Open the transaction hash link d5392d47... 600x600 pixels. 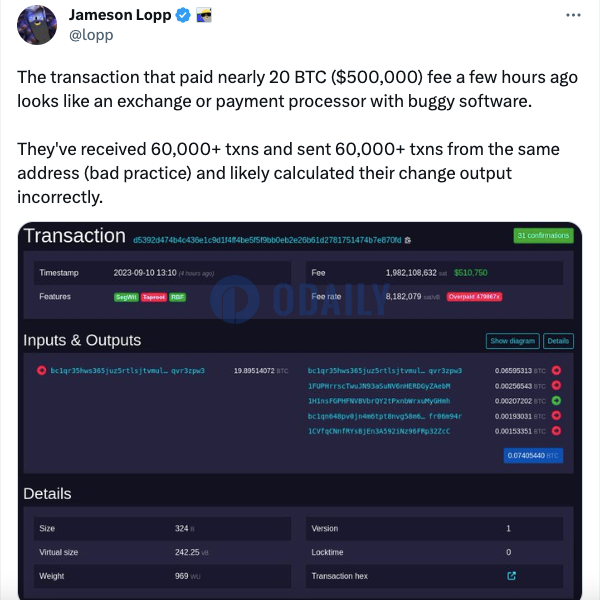267,240
